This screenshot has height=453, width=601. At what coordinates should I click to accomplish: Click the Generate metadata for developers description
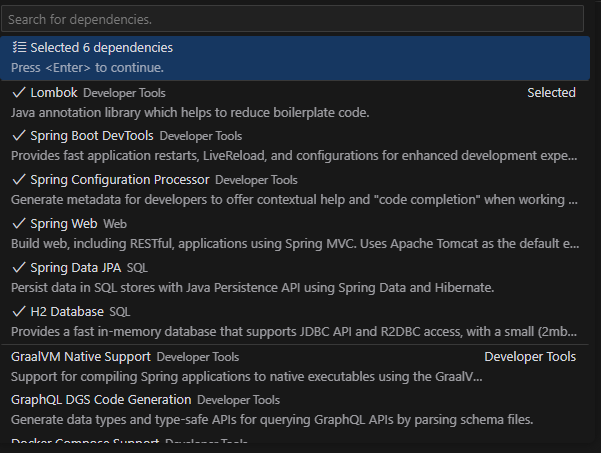click(x=294, y=200)
